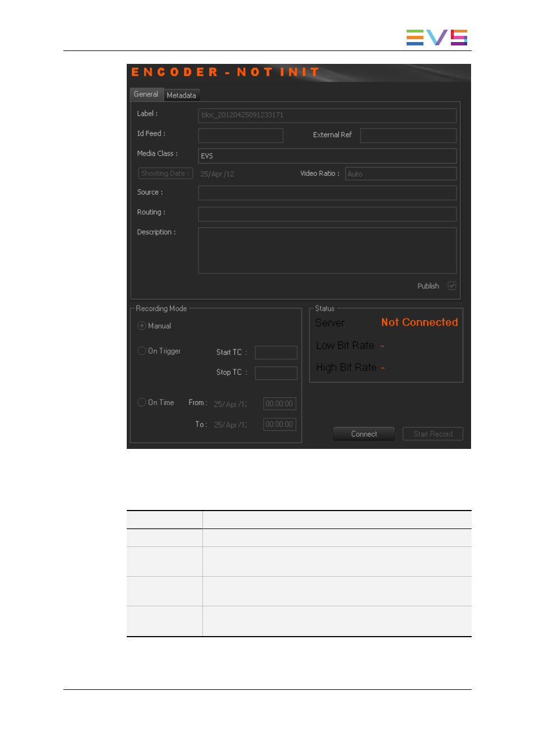This screenshot has width=535, height=756.
Task: Click the Start TC field
Action: point(276,353)
